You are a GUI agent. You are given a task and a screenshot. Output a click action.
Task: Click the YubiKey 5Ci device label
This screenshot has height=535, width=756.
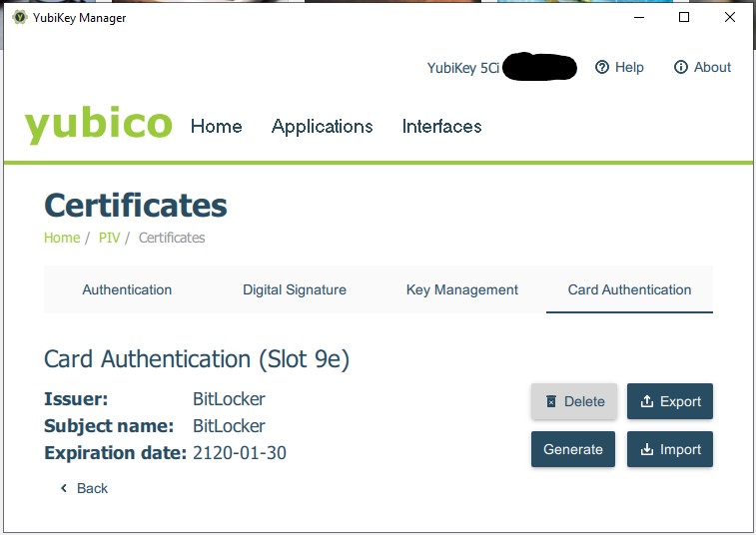click(x=462, y=68)
